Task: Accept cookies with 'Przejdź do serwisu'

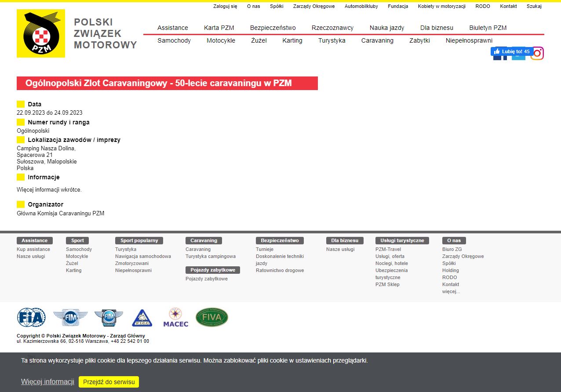Action: tap(109, 382)
